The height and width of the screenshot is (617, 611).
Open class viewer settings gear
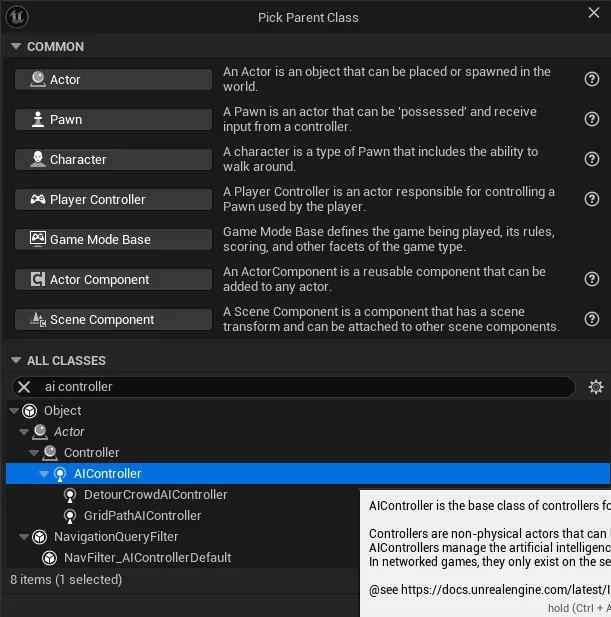point(596,387)
